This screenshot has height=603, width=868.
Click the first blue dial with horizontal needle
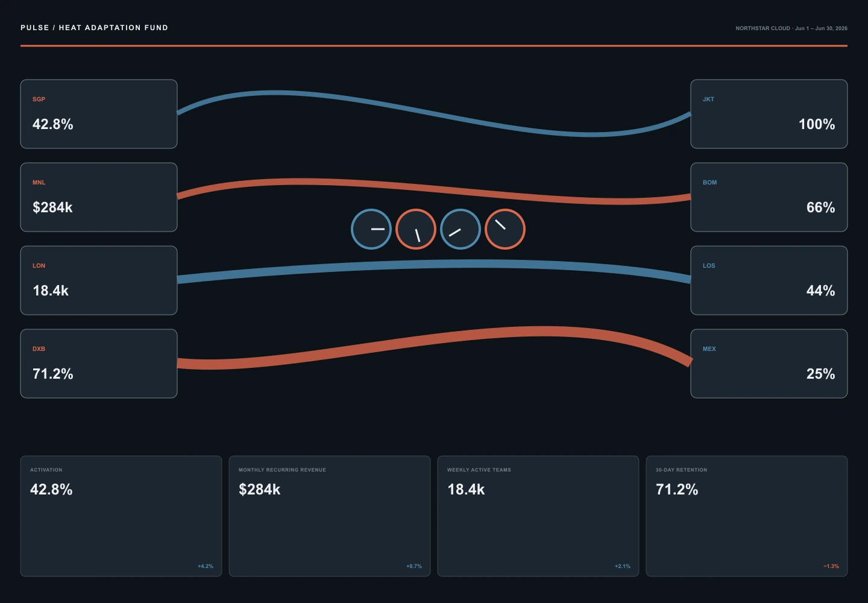[x=371, y=229]
